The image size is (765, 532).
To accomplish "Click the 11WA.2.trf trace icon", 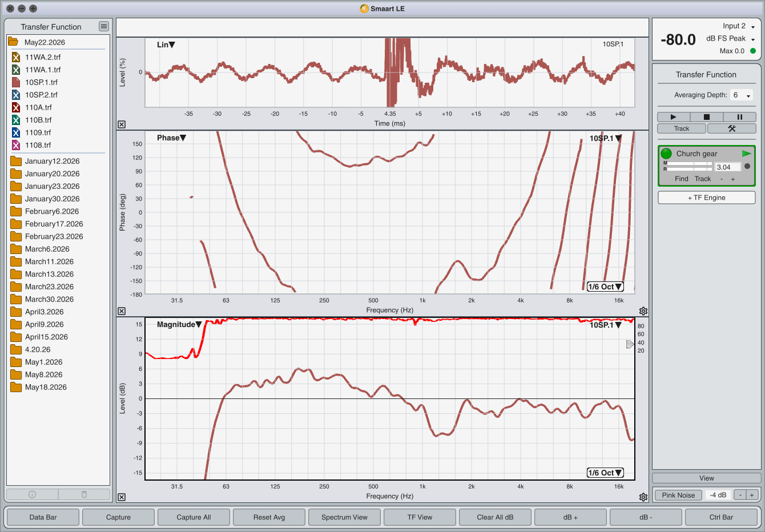I will click(x=16, y=57).
